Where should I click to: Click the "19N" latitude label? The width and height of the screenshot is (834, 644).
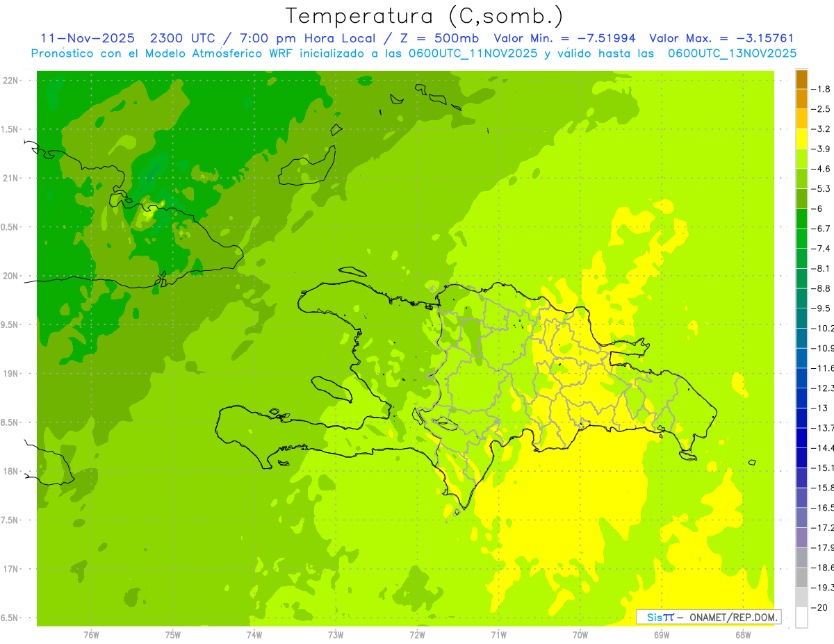pyautogui.click(x=10, y=374)
